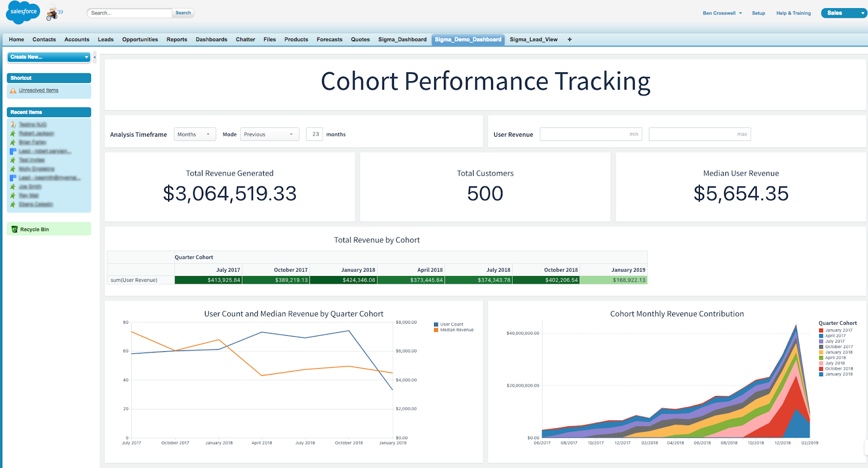The width and height of the screenshot is (868, 468).
Task: Add a new tab with the plus icon
Action: 570,40
